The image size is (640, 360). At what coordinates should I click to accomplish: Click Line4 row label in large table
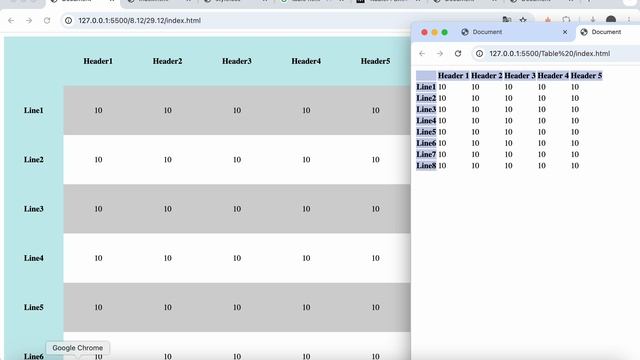coord(33,258)
